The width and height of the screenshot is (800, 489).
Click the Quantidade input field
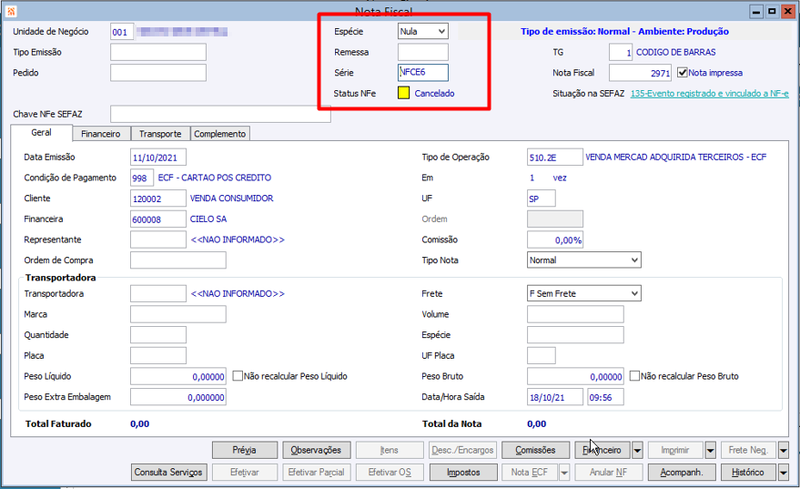click(x=158, y=335)
